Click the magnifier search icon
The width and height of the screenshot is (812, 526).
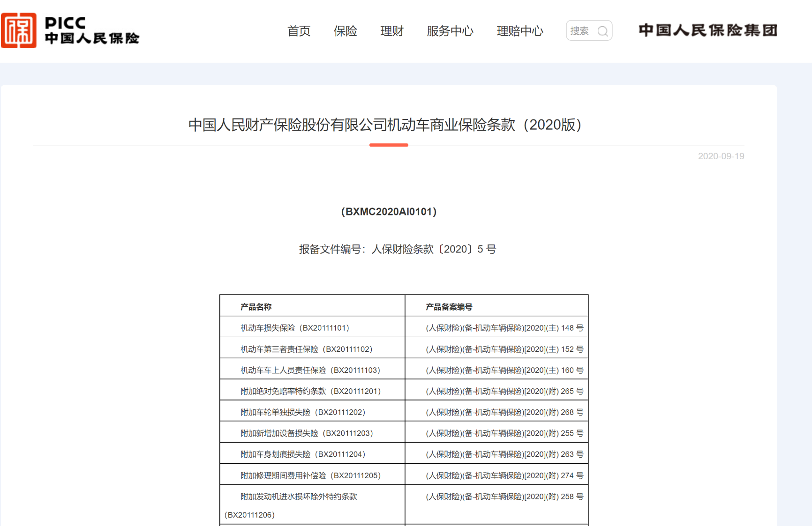[603, 31]
